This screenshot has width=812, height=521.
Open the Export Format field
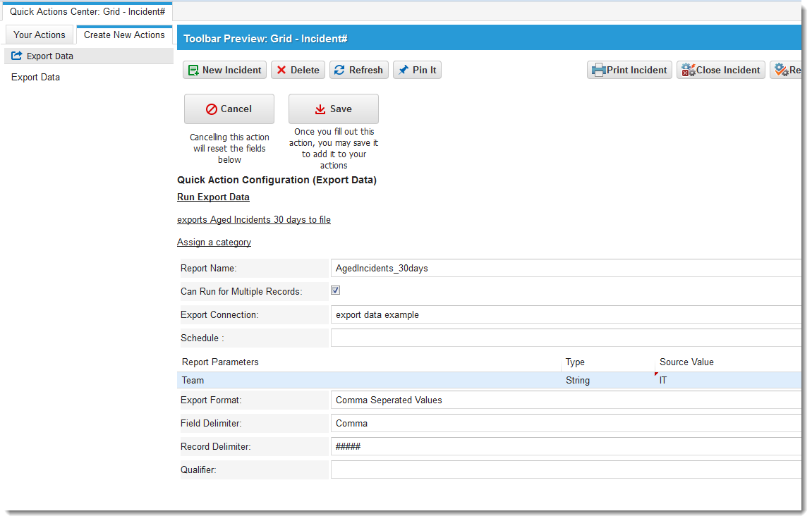[x=564, y=400]
